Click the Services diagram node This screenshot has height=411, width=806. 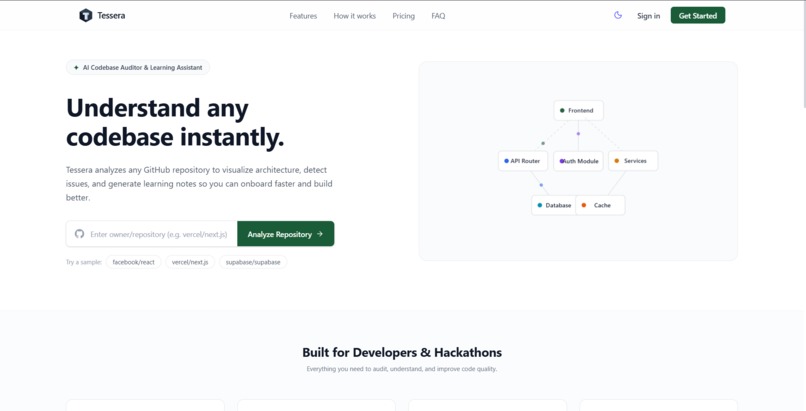tap(633, 161)
